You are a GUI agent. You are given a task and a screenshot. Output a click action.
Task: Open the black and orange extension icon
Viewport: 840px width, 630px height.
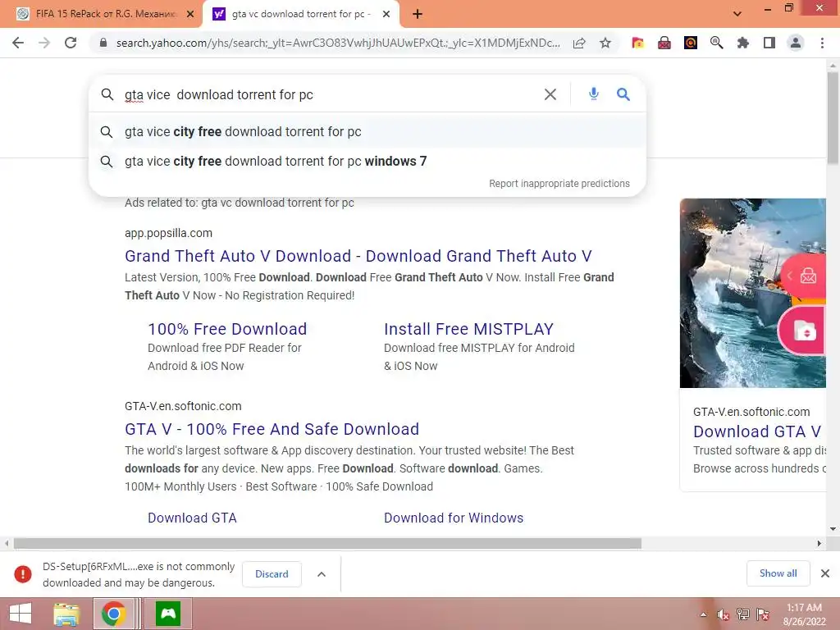(691, 43)
